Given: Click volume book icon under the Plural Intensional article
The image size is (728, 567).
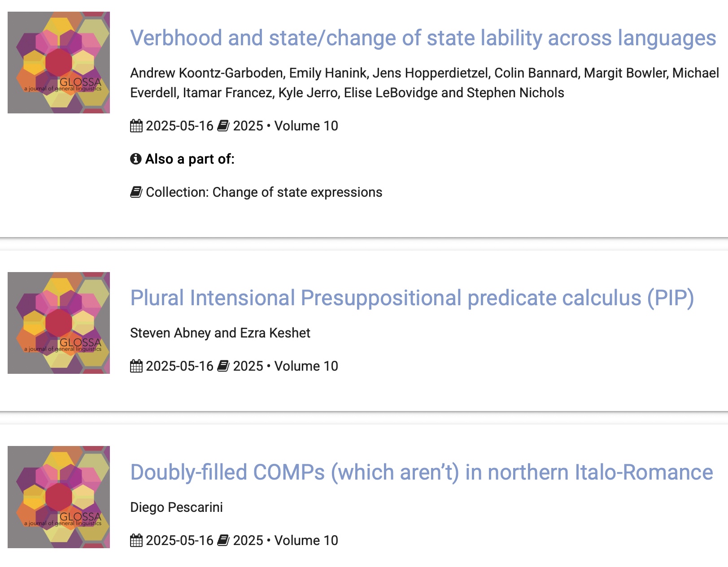Looking at the screenshot, I should 223,366.
